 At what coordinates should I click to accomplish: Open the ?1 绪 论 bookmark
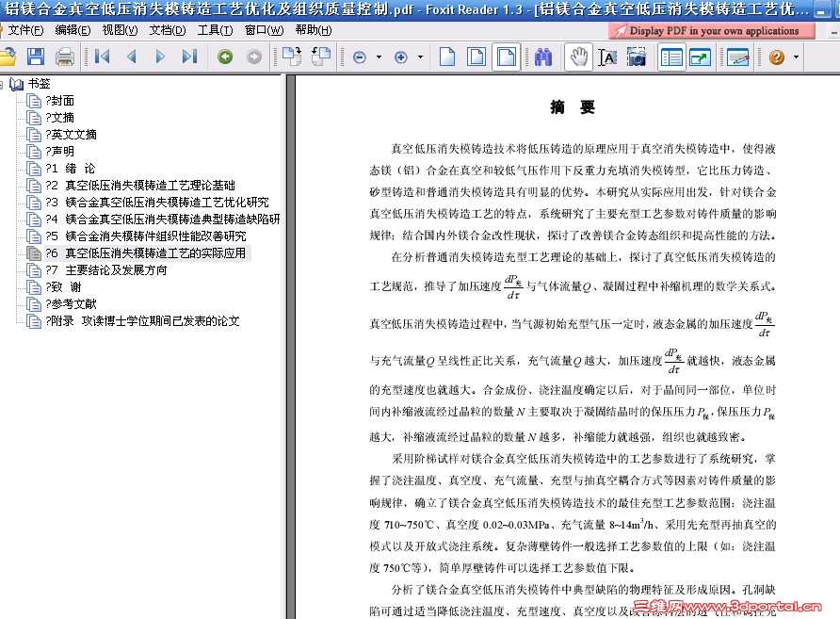pos(71,169)
